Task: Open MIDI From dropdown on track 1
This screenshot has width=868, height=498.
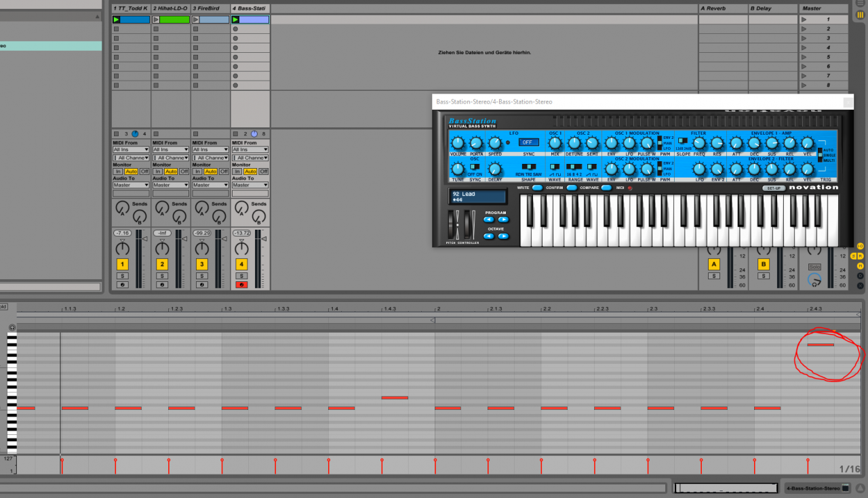Action: 131,150
